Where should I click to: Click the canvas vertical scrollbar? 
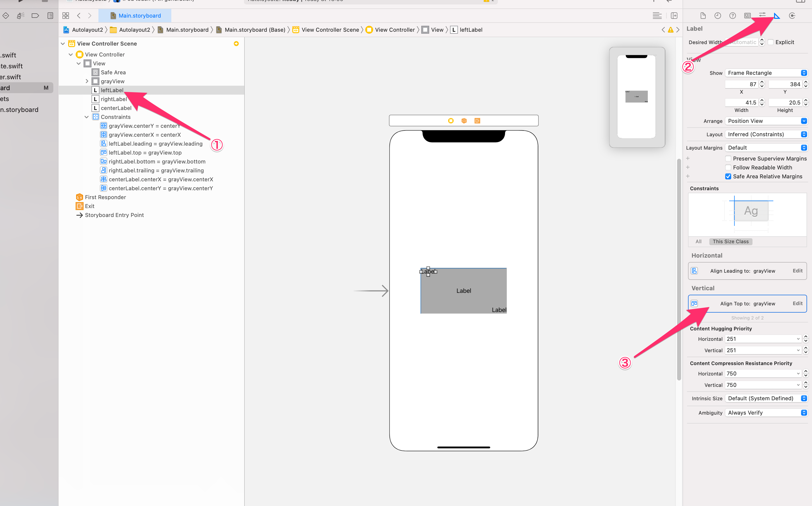679,268
